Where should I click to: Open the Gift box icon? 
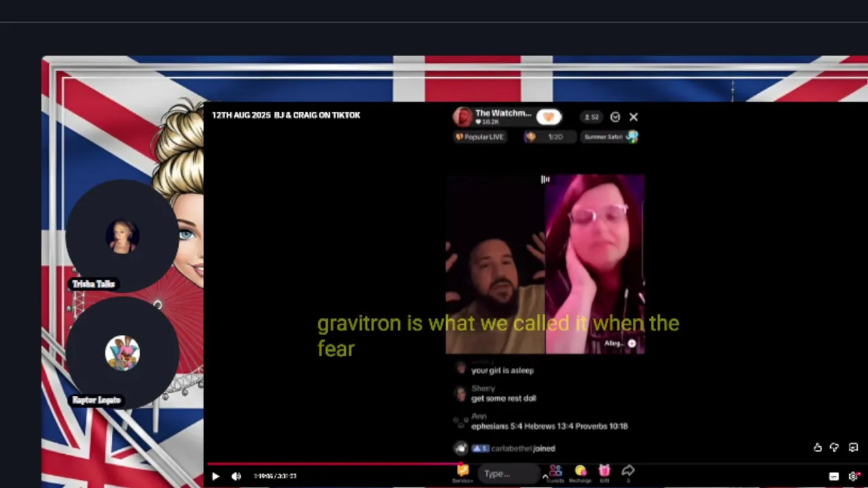(604, 473)
